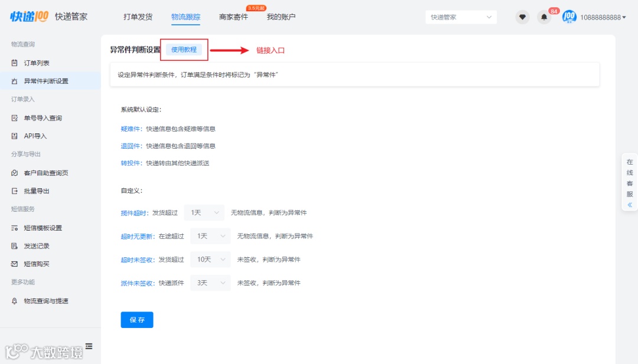The height and width of the screenshot is (364, 638).
Task: Click the 疑难件 link
Action: point(130,129)
